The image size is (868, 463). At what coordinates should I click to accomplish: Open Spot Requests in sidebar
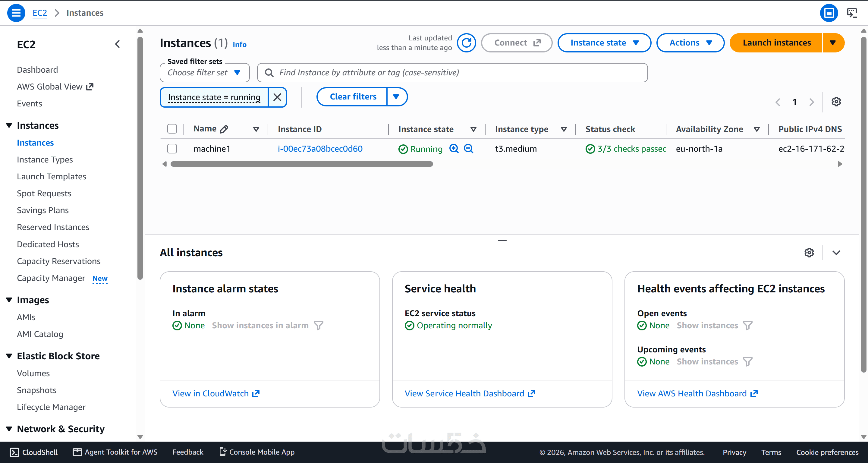click(x=44, y=193)
